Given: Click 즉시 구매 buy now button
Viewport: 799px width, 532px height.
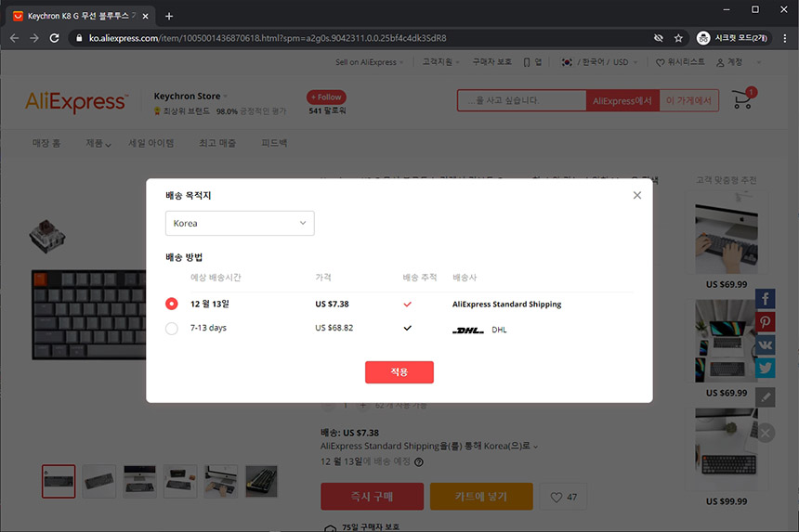Looking at the screenshot, I should coord(372,497).
